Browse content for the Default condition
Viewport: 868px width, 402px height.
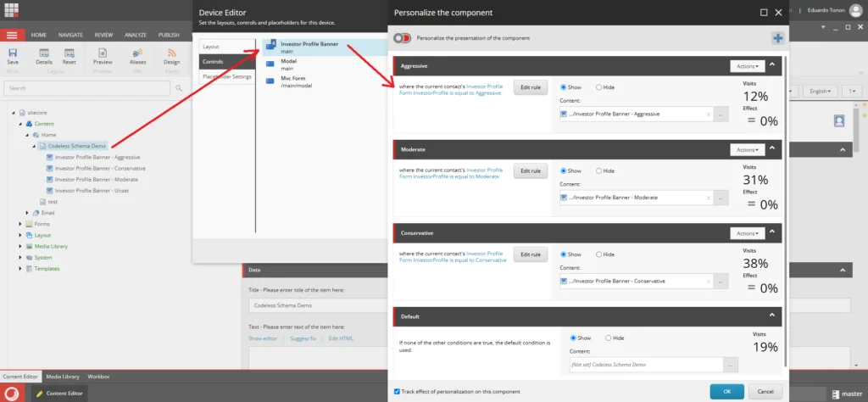(x=731, y=365)
